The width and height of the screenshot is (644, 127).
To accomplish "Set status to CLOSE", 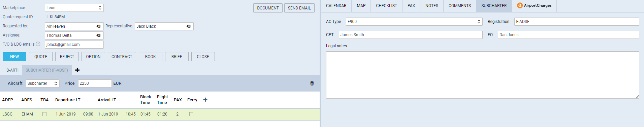I will point(203,57).
